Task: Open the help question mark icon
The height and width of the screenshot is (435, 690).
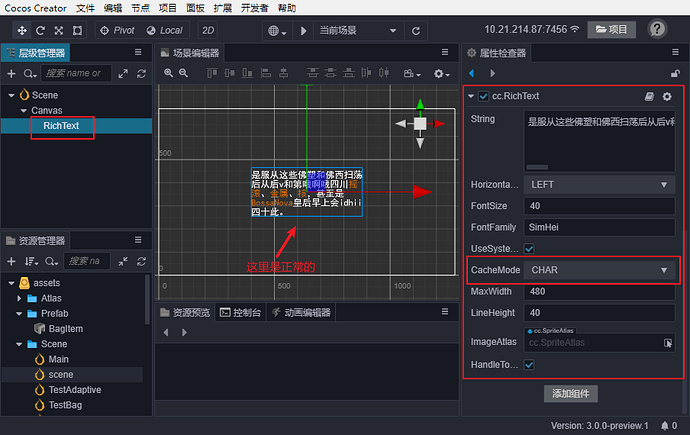Action: [657, 29]
